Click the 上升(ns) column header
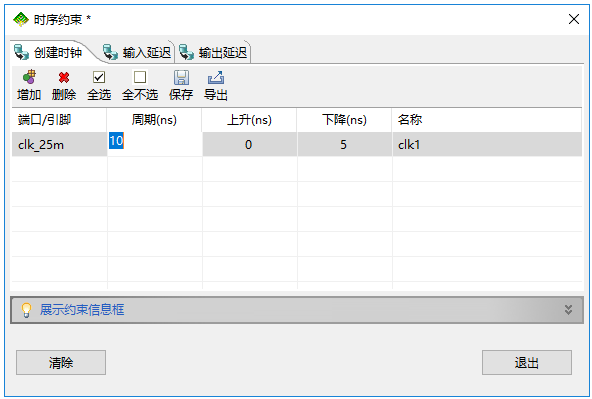This screenshot has height=399, width=592. point(250,120)
